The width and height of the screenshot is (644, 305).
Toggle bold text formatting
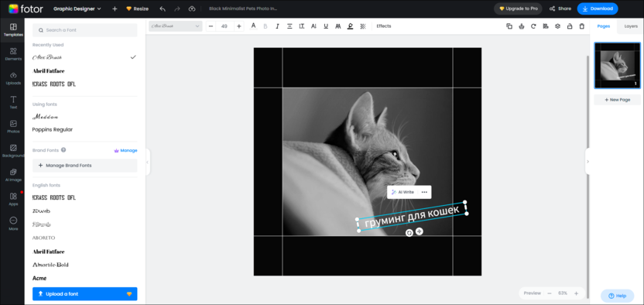pos(265,26)
